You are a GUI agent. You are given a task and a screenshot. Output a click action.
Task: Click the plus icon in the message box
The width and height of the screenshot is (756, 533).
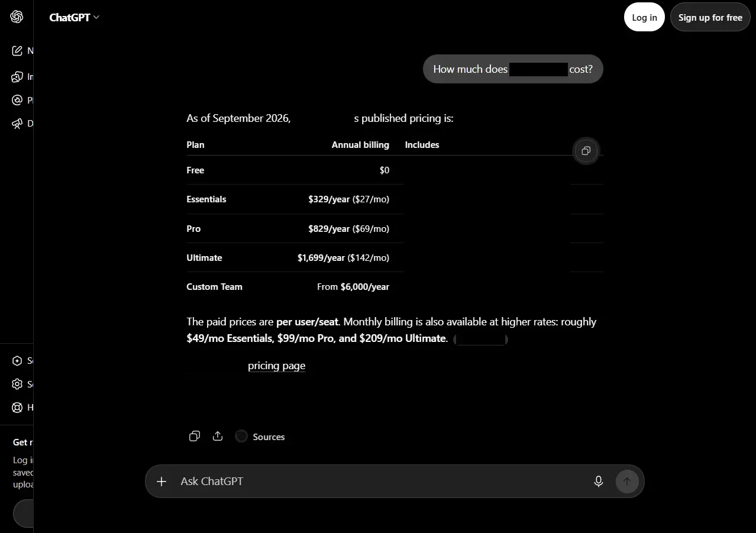tap(161, 482)
